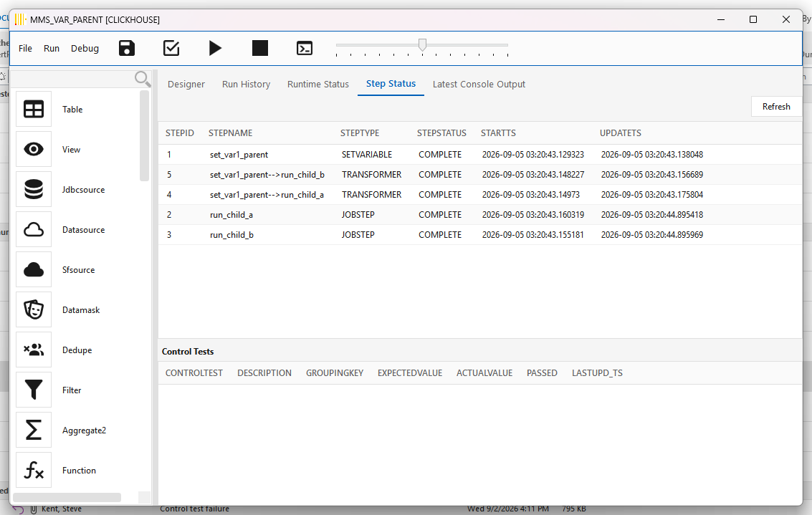Open the Control test failure email behind window
The image size is (812, 515).
194,509
